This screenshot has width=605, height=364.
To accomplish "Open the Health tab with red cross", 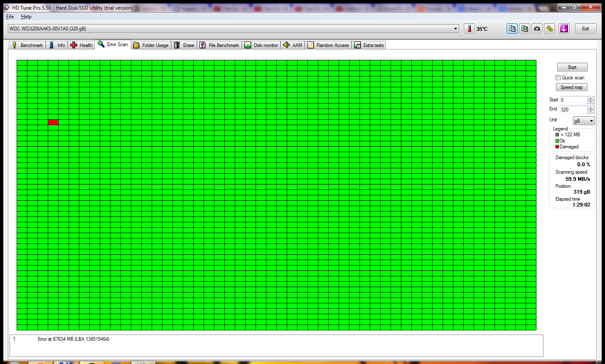I will point(81,45).
